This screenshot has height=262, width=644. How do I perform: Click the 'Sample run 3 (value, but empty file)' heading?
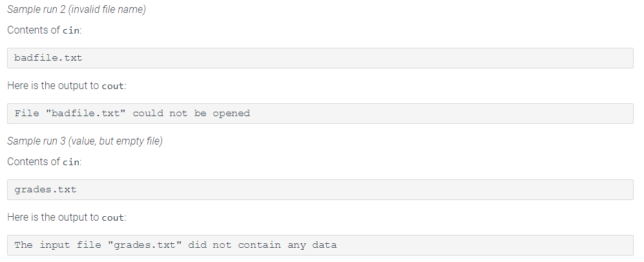(85, 141)
